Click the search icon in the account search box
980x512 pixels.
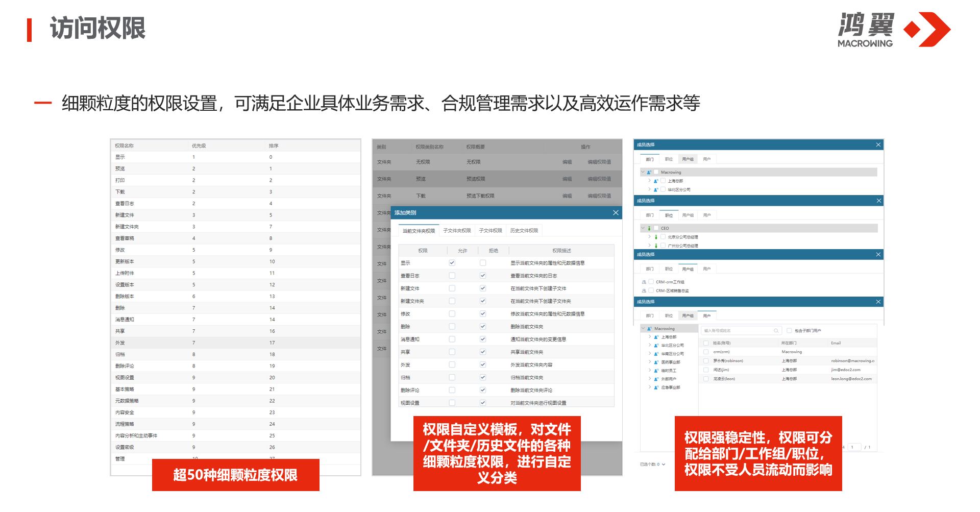click(x=776, y=331)
